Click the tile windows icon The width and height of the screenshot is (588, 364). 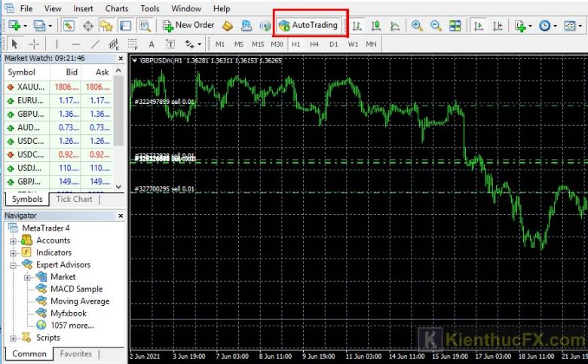coord(455,26)
